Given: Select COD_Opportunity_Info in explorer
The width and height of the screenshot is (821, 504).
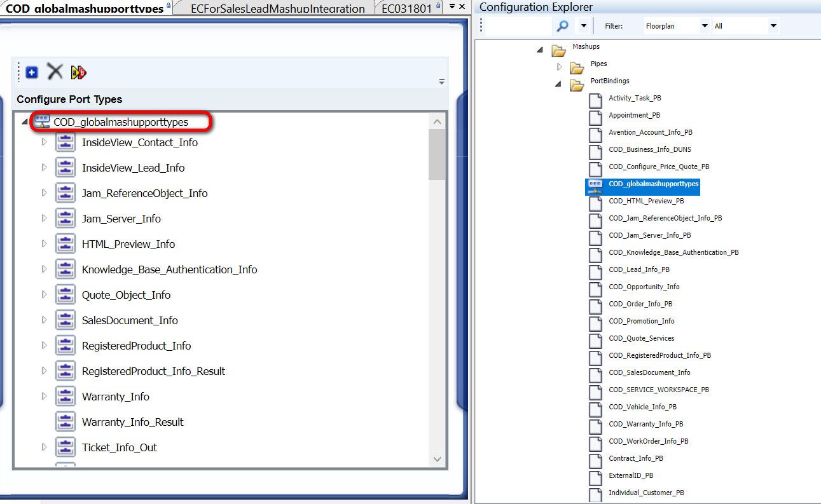Looking at the screenshot, I should click(644, 287).
